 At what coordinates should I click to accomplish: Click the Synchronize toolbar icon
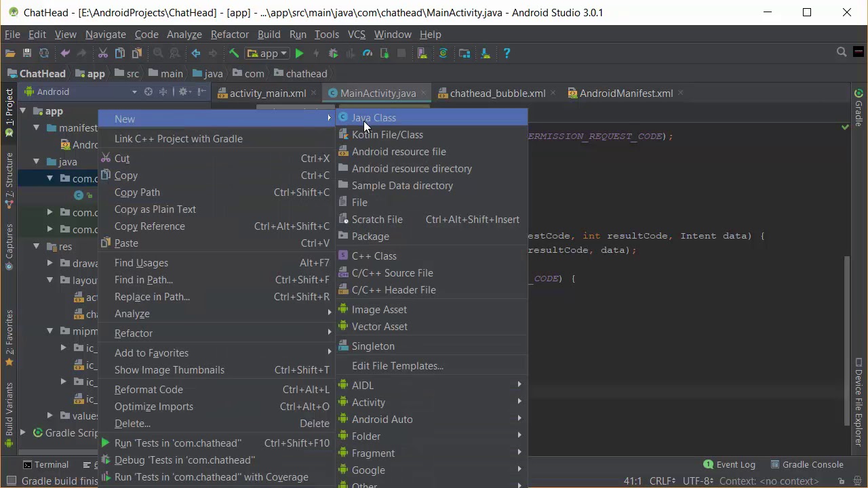click(x=44, y=53)
